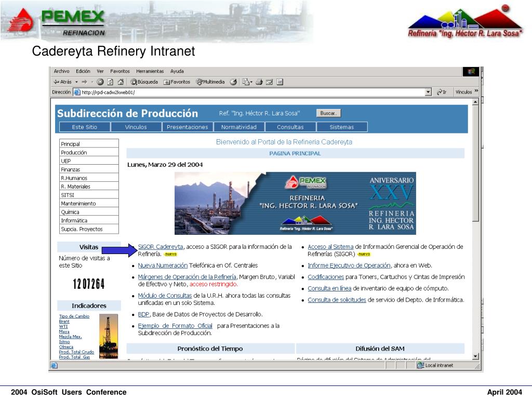
Task: Open R. Materiales in the side menu
Action: pyautogui.click(x=89, y=187)
